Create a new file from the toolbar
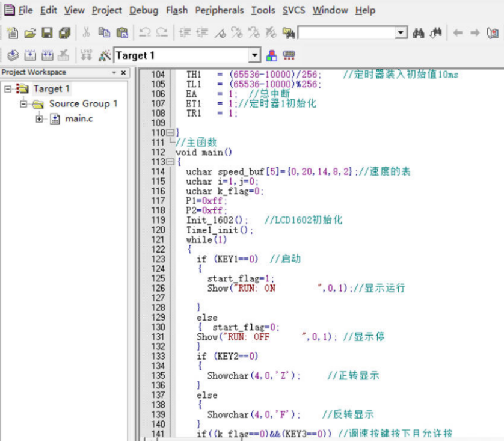Image resolution: width=504 pixels, height=445 pixels. pyautogui.click(x=12, y=33)
